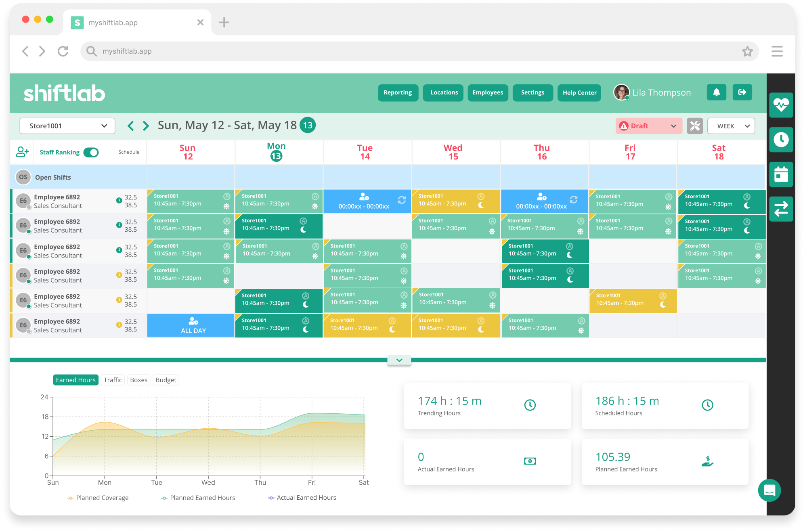Switch to the Traffic chart tab
The width and height of the screenshot is (805, 532).
(113, 380)
